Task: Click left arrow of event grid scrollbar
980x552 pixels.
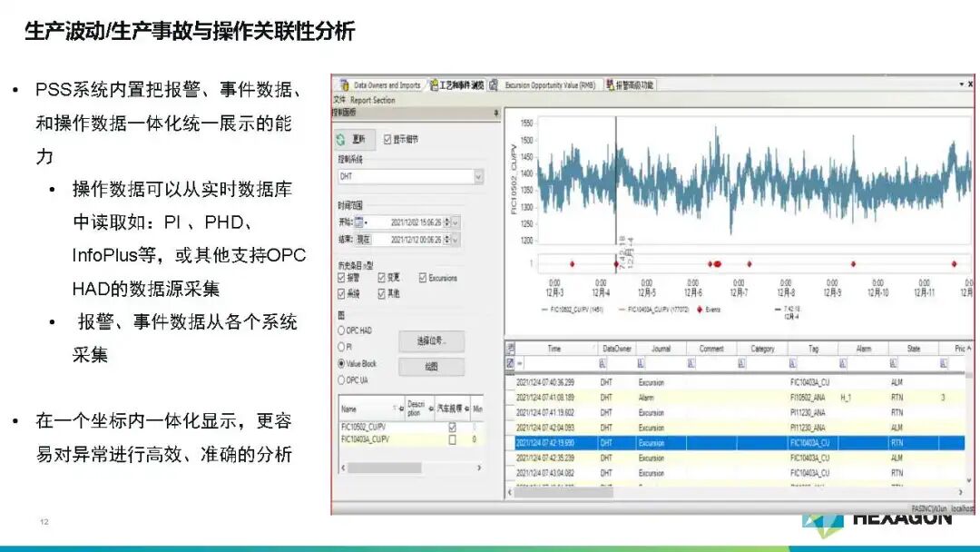Action: pyautogui.click(x=510, y=493)
